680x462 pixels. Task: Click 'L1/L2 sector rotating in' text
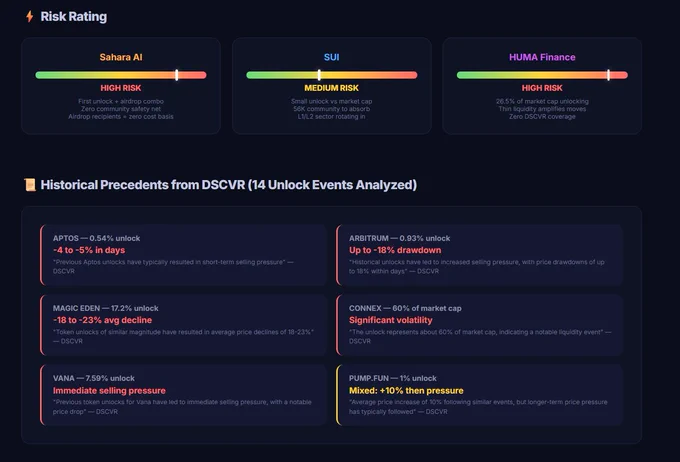332,117
